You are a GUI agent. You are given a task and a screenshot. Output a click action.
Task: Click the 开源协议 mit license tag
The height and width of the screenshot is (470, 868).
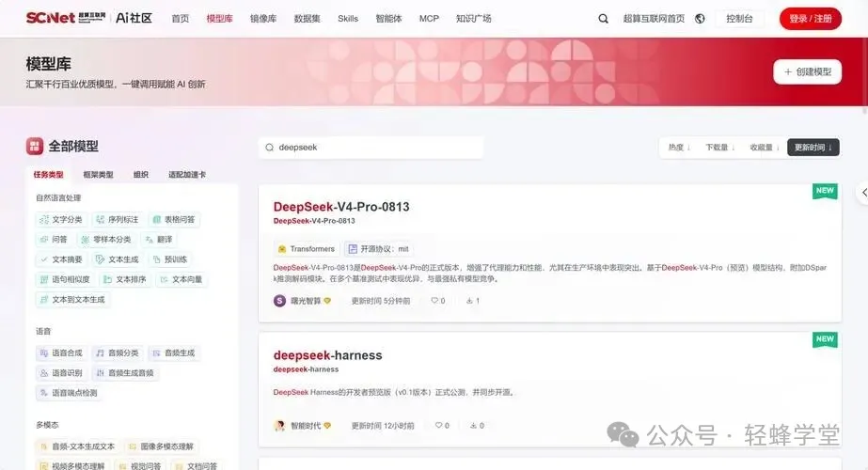coord(379,249)
